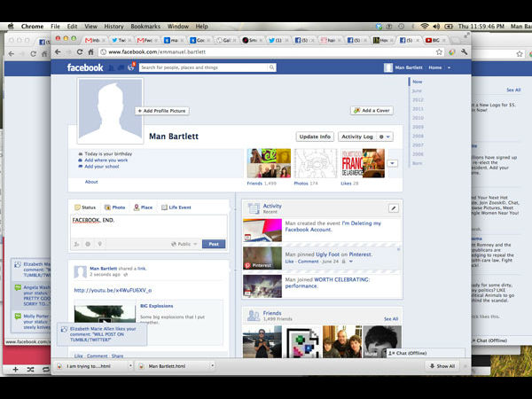Open menu for Man Bartlett.html download
The width and height of the screenshot is (532, 399).
coord(213,365)
